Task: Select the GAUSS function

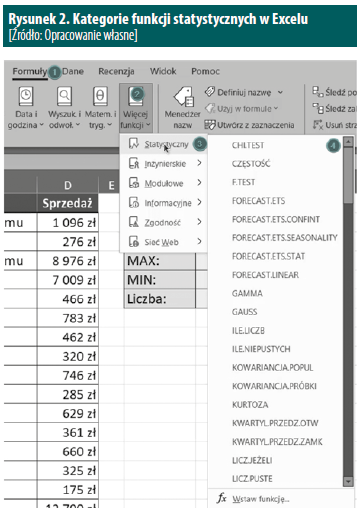Action: point(244,312)
